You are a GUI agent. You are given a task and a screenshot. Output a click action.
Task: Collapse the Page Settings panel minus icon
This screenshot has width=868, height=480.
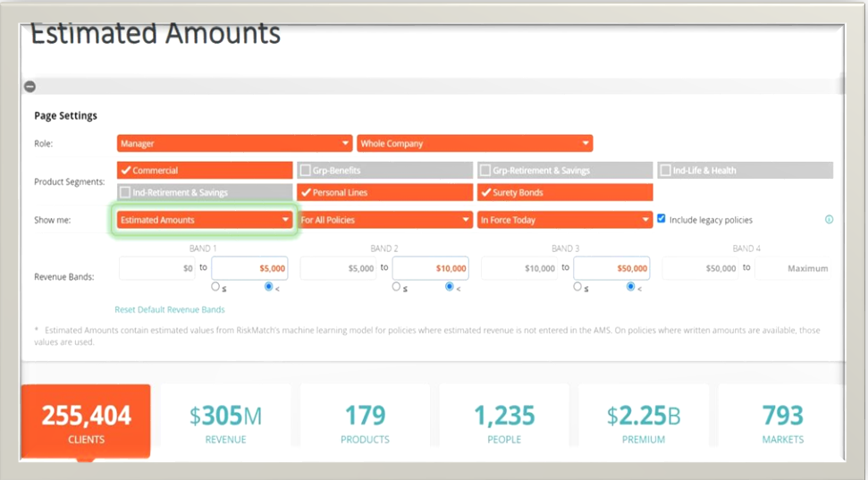(x=29, y=87)
